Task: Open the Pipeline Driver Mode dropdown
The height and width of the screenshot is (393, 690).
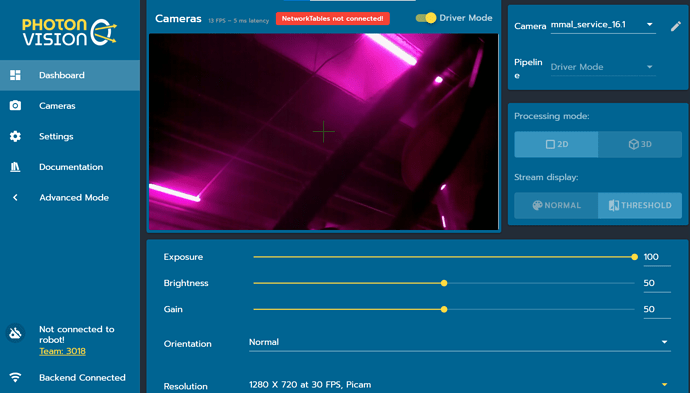Action: 603,67
